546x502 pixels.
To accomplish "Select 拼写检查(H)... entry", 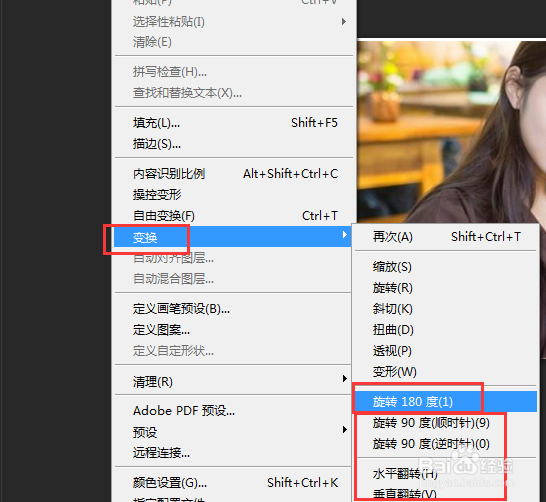I will pyautogui.click(x=233, y=72).
